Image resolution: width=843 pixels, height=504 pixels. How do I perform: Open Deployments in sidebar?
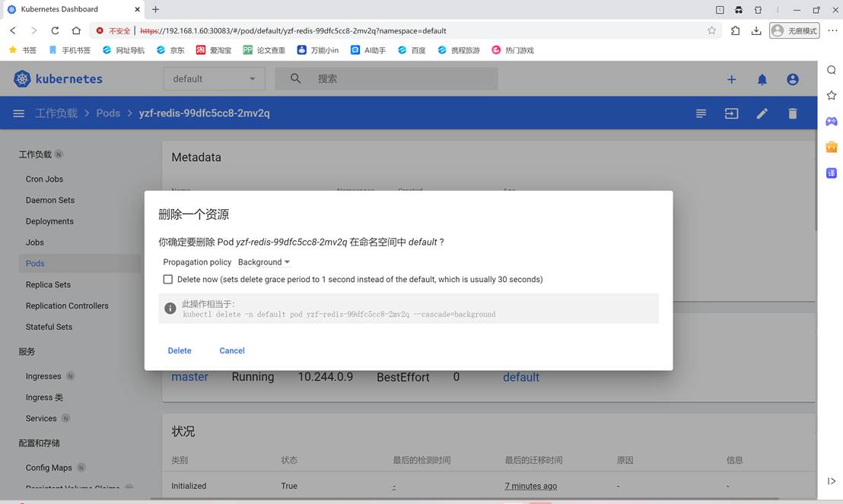[49, 221]
